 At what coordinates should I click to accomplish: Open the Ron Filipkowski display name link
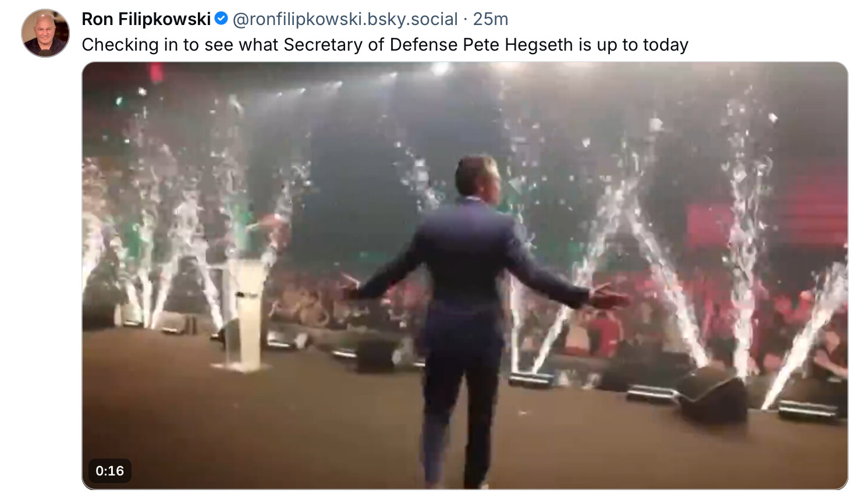pyautogui.click(x=146, y=19)
